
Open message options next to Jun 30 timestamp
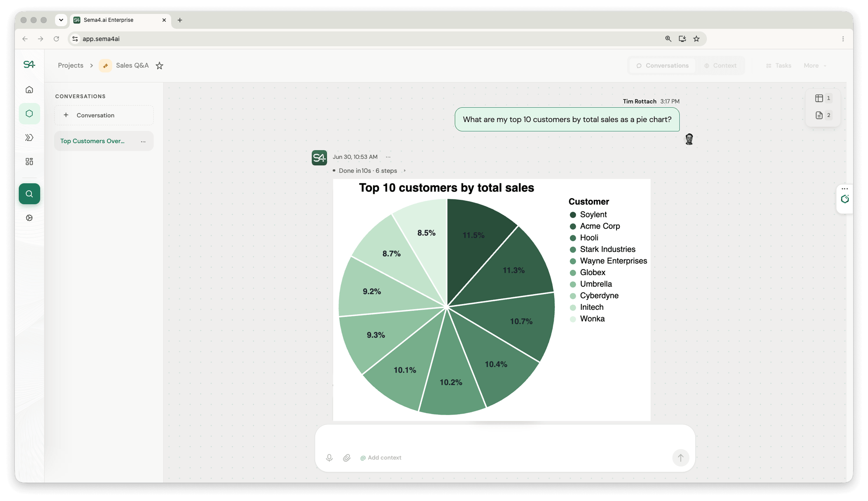388,157
